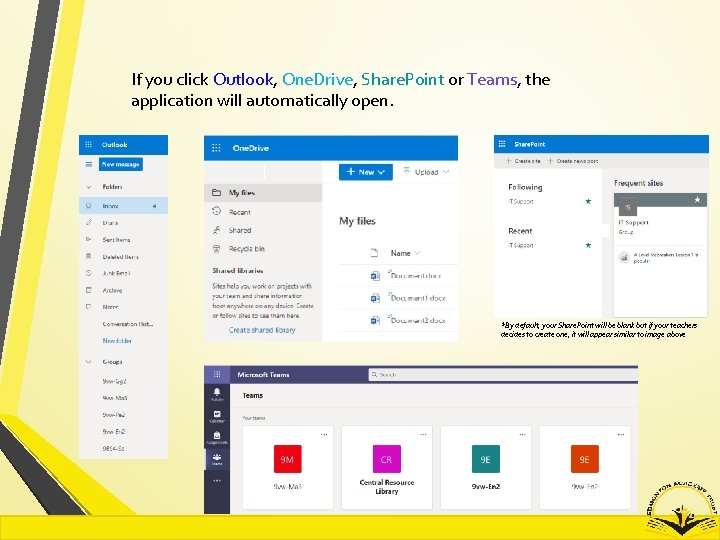Open the app launcher in OneDrive header

(216, 148)
